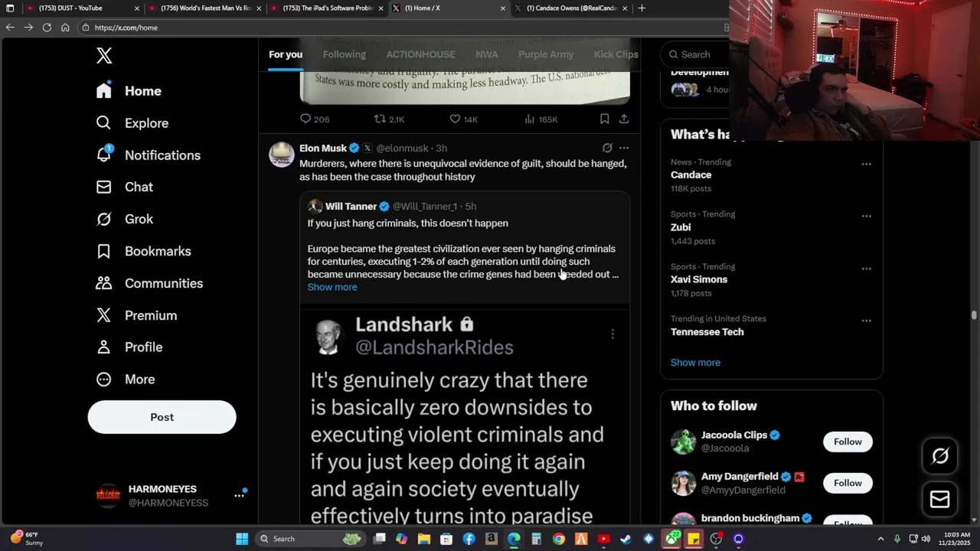Open the Xavi Simons trending topic
980x551 pixels.
coord(699,279)
